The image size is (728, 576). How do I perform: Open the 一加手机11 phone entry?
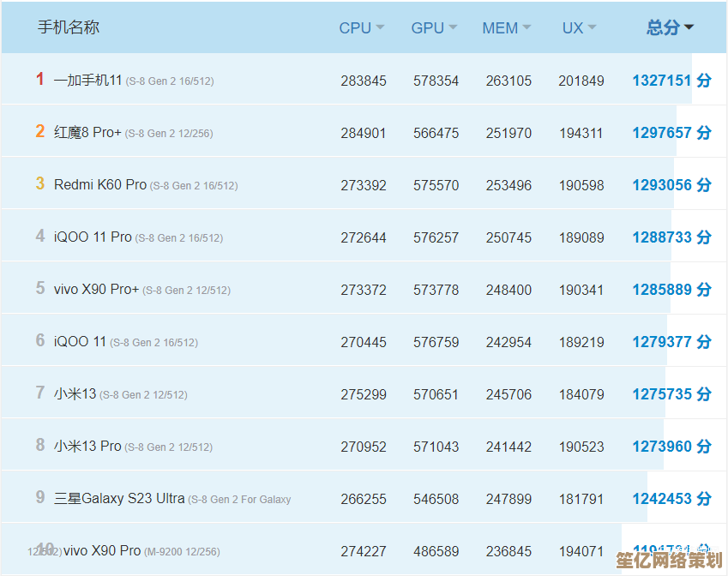pos(88,81)
